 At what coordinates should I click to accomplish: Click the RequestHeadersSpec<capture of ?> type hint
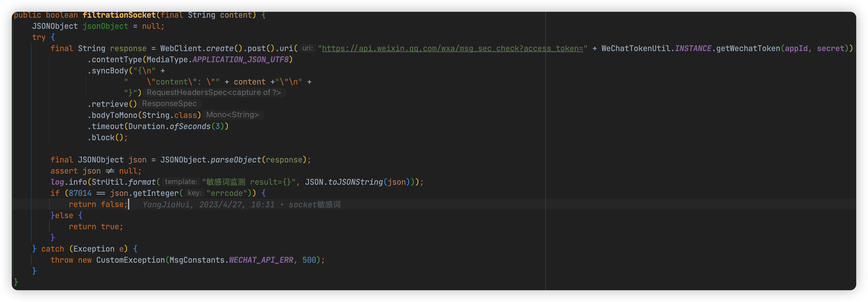click(x=214, y=93)
